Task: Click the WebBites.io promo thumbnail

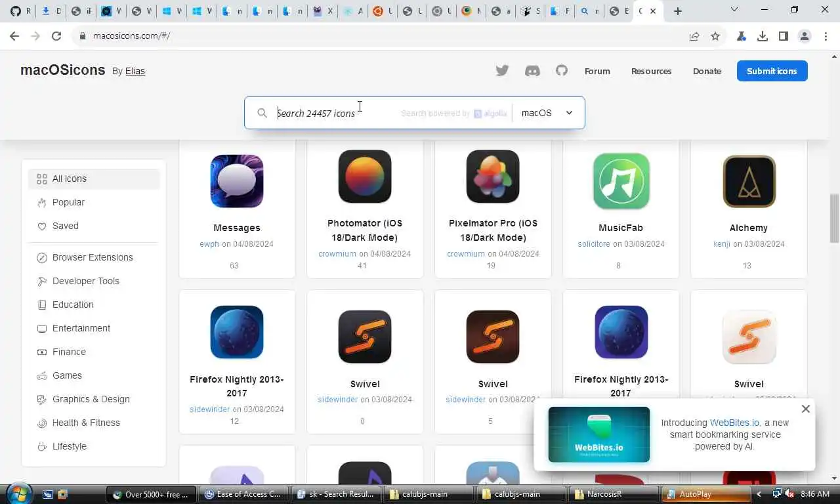Action: pyautogui.click(x=599, y=434)
